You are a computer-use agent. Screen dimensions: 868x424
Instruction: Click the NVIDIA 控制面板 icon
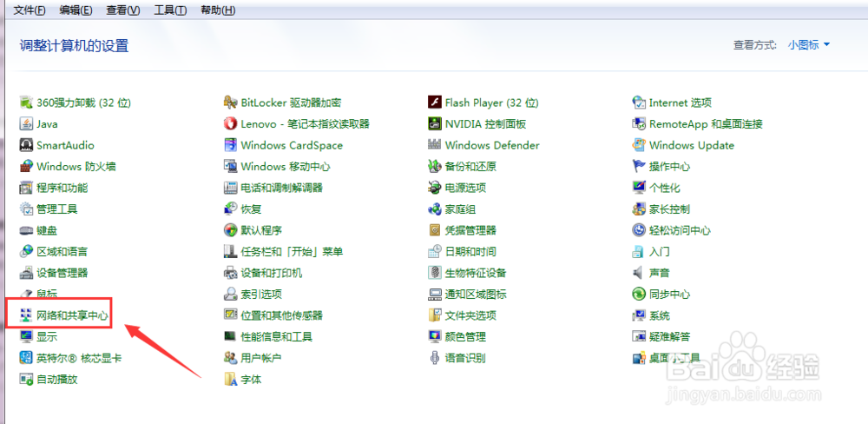[x=435, y=124]
